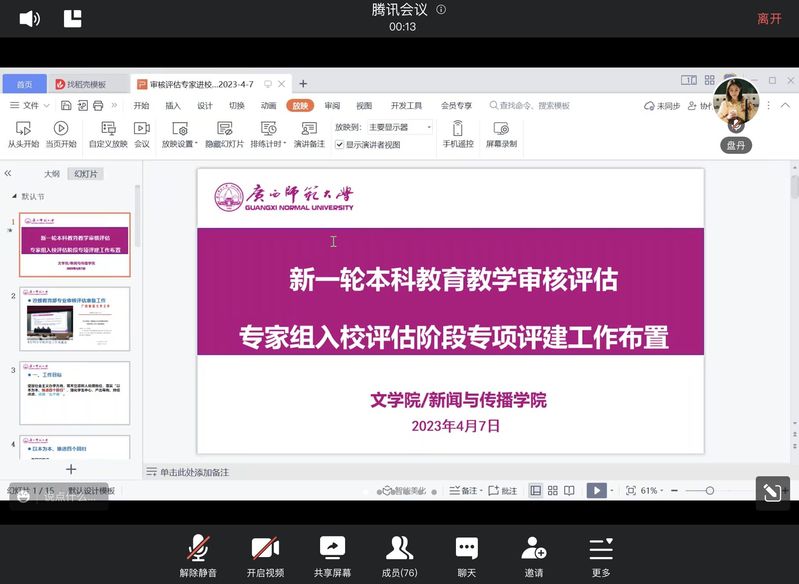Image resolution: width=799 pixels, height=584 pixels.
Task: Switch to the 首页 tab in WPS
Action: [24, 84]
